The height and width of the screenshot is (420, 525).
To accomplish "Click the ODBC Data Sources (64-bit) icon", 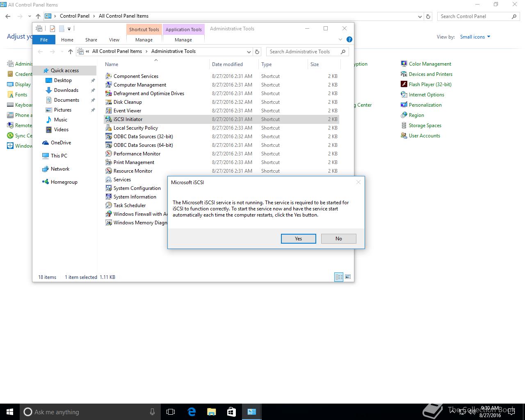I will (x=109, y=145).
